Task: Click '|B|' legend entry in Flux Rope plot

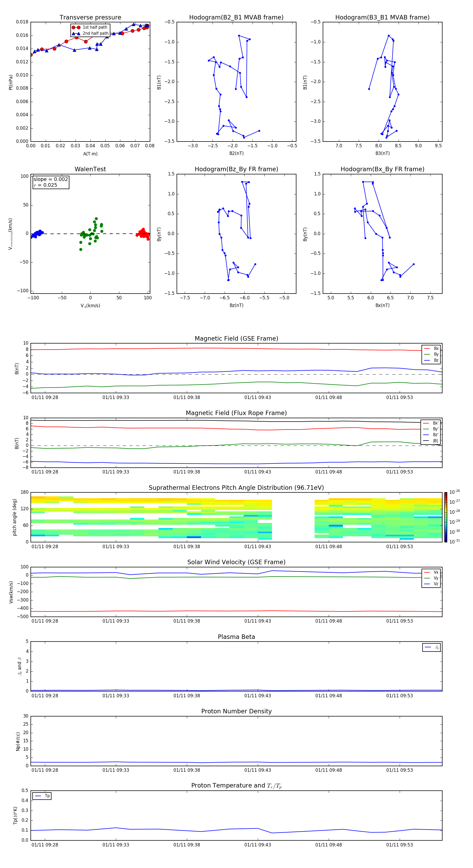Action: point(431,441)
